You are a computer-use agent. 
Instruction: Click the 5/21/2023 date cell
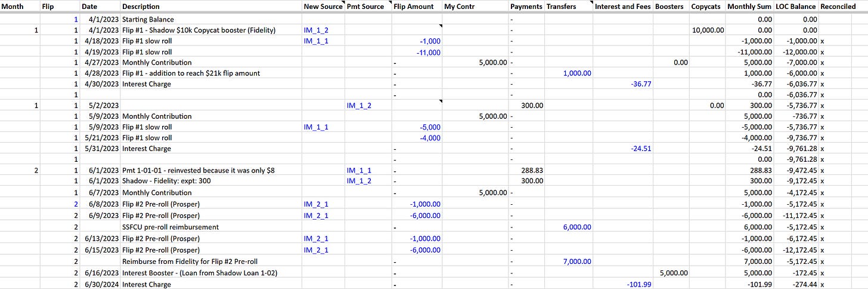click(x=100, y=138)
